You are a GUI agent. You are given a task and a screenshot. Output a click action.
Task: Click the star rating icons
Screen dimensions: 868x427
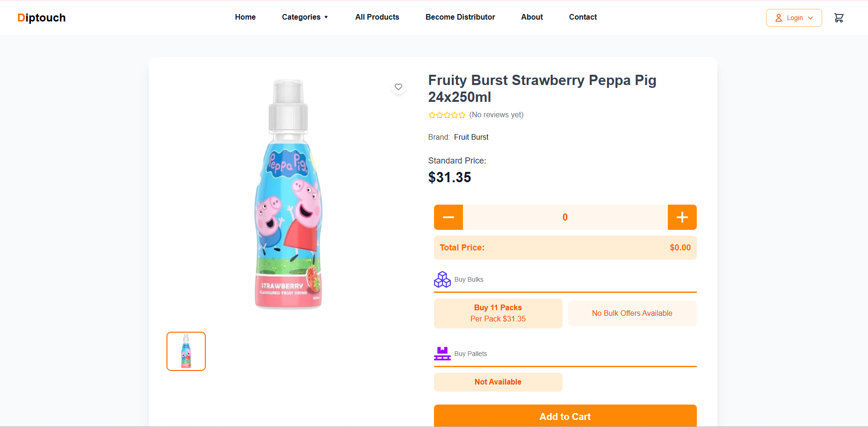(x=447, y=115)
